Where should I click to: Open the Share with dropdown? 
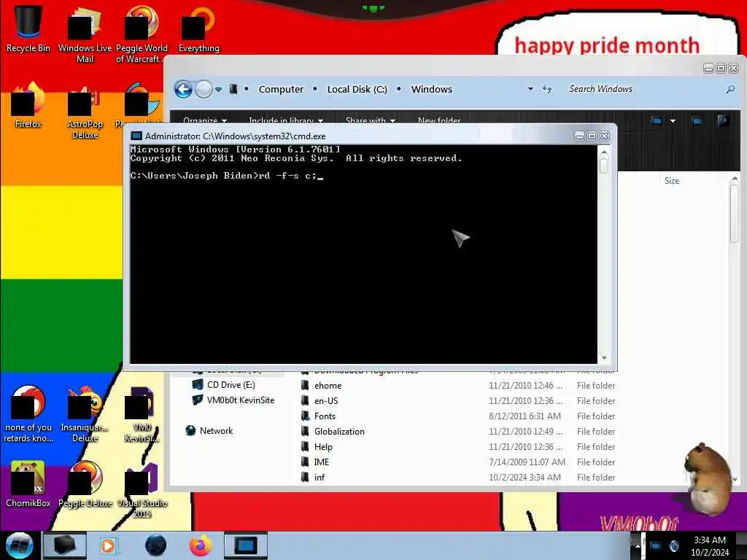tap(370, 120)
